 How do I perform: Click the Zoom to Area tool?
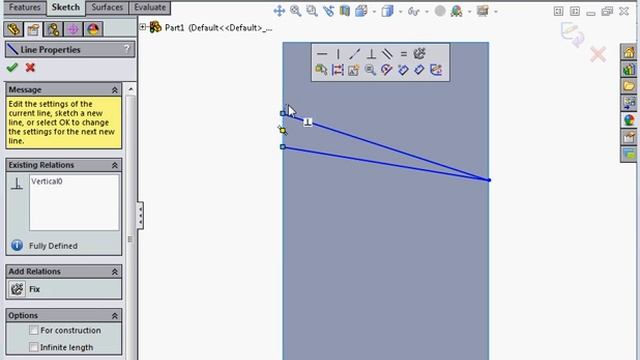[x=312, y=11]
